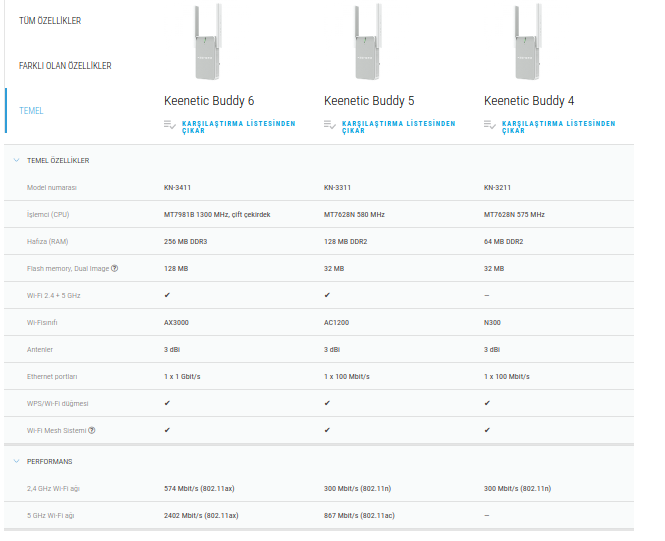665x541 pixels.
Task: Click the Ethernet portları row label
Action: coord(52,376)
